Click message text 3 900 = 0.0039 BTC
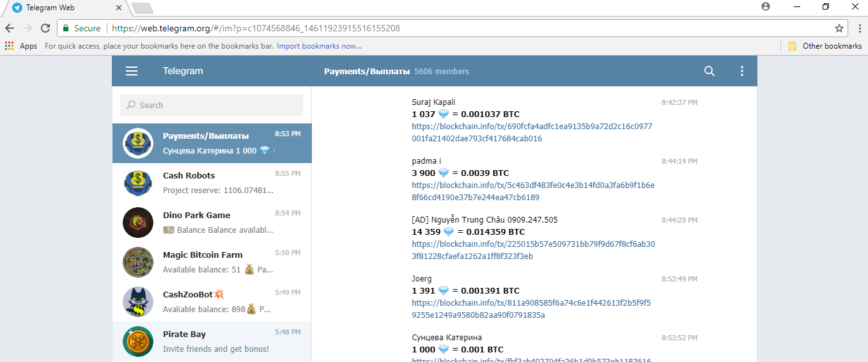868x362 pixels. point(460,173)
